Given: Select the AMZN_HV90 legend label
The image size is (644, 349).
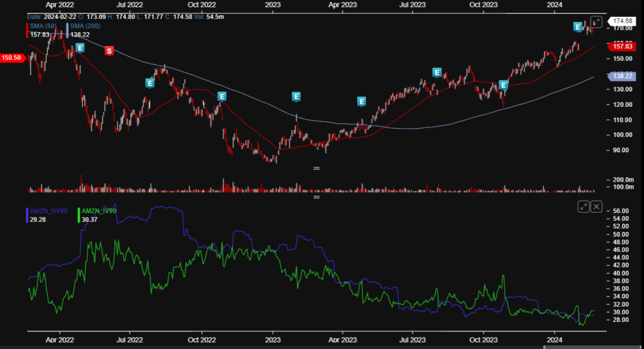Looking at the screenshot, I should coord(48,211).
